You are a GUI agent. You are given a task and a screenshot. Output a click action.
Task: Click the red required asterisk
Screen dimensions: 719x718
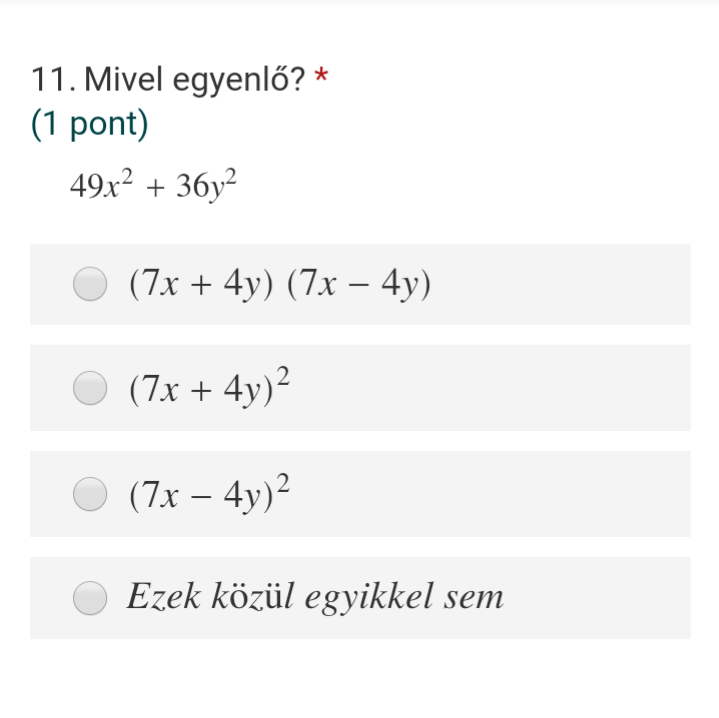coord(321,75)
